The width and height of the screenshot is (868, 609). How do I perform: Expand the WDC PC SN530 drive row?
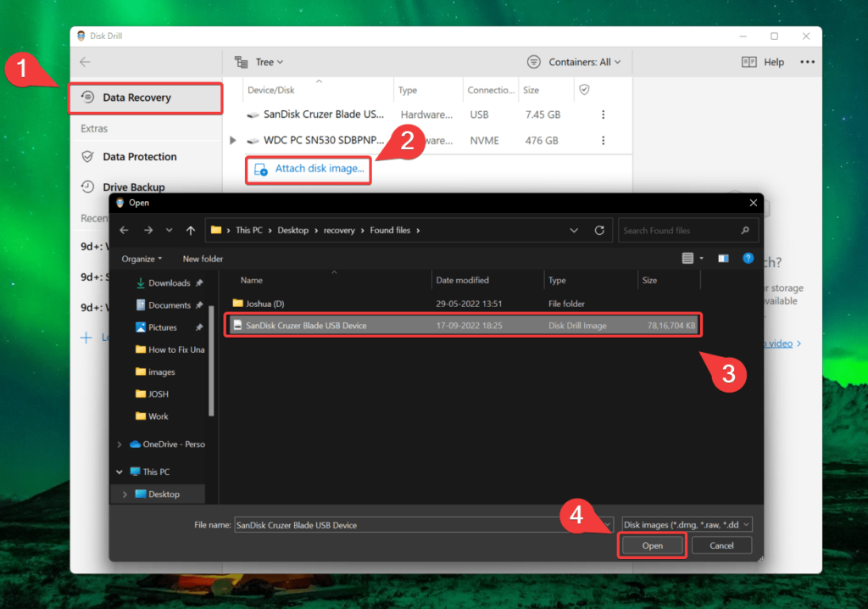pyautogui.click(x=233, y=140)
